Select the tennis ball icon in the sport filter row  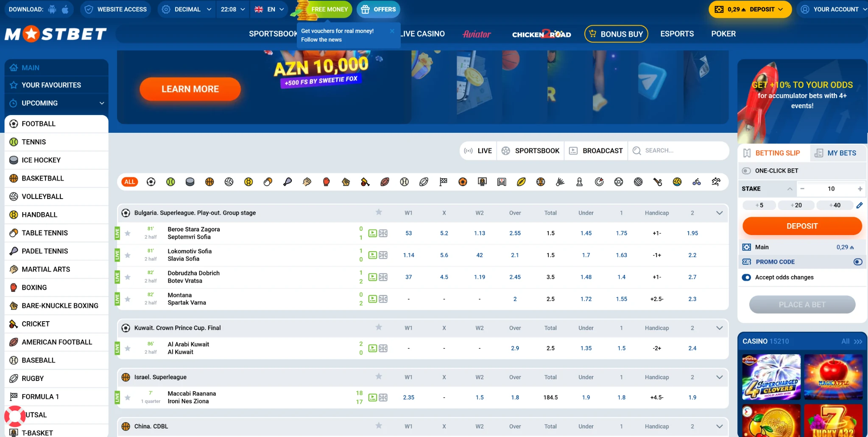point(170,182)
